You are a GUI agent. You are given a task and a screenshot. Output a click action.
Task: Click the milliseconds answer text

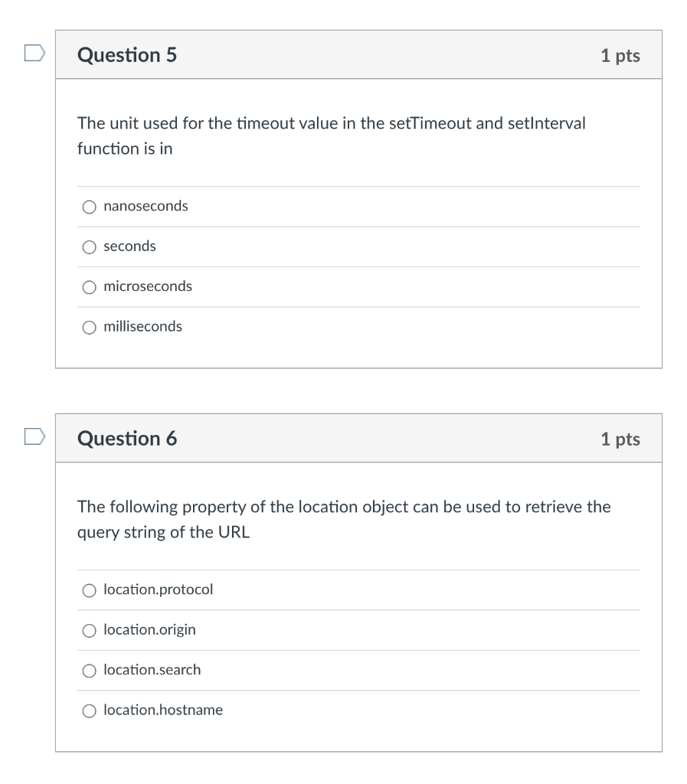(x=143, y=326)
